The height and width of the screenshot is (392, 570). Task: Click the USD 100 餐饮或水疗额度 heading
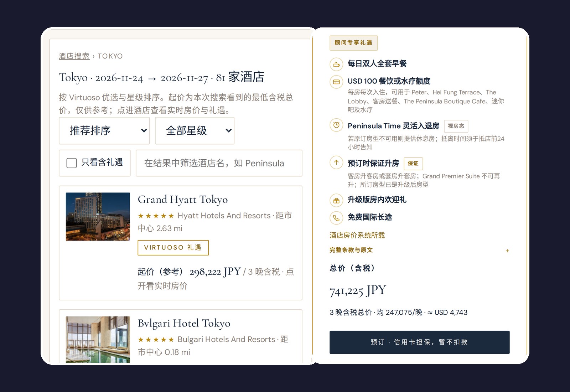coord(389,81)
